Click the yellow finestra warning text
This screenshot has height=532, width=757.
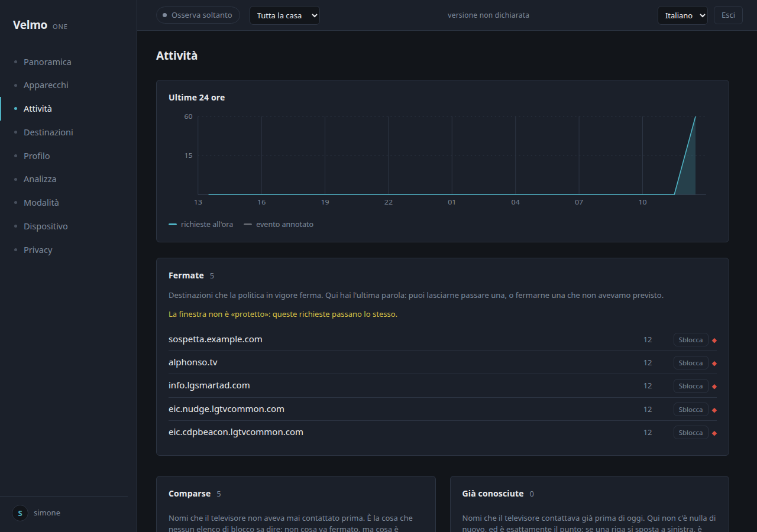(x=283, y=314)
